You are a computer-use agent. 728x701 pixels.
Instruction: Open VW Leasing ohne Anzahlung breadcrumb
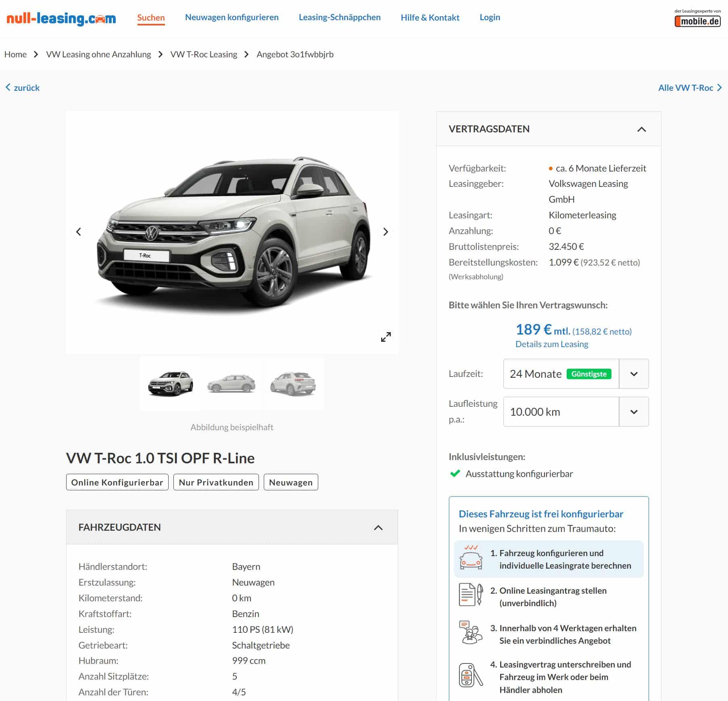98,54
